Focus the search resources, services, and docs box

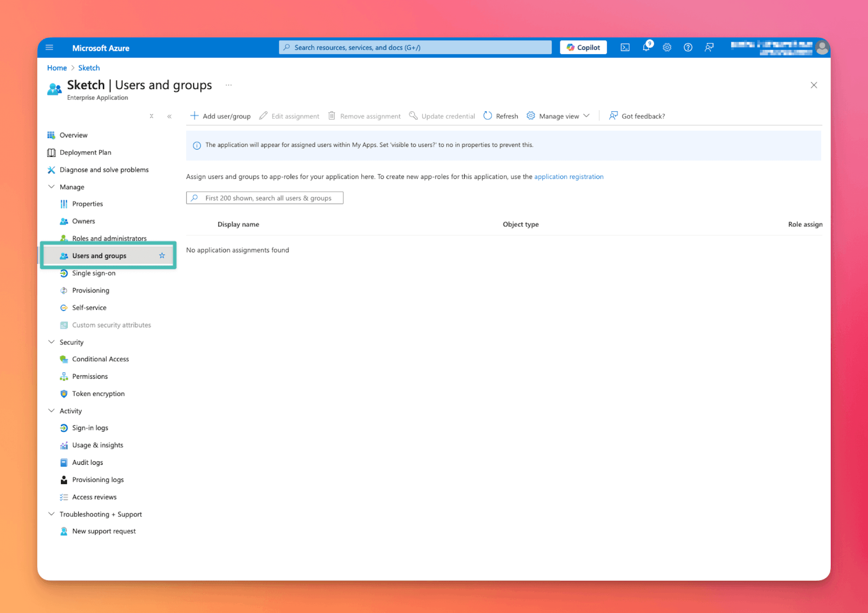(415, 47)
